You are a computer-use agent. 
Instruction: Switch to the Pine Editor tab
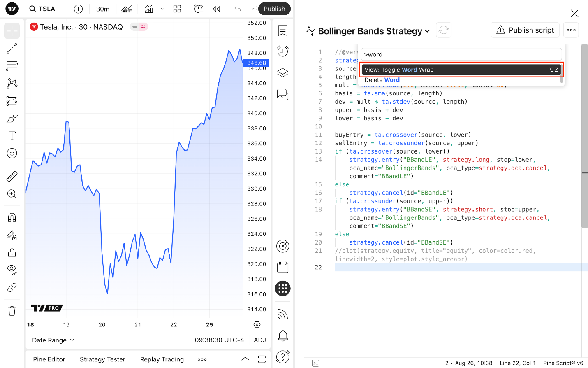click(x=49, y=359)
